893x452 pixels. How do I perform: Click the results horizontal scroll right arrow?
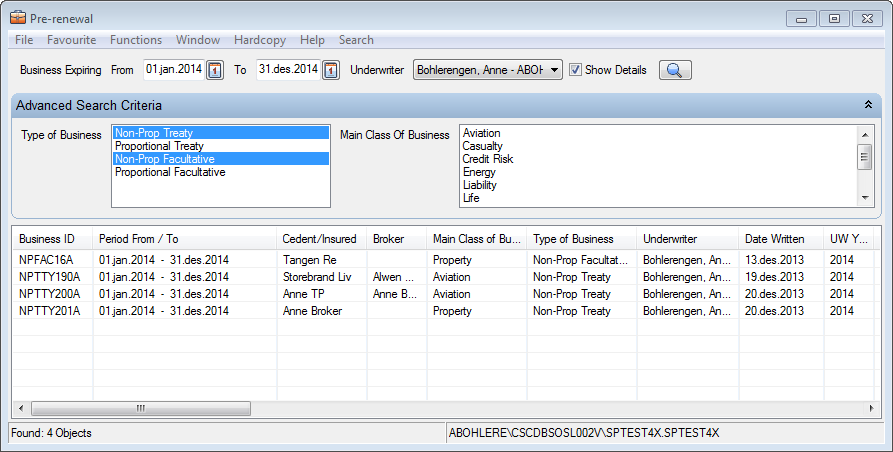871,408
